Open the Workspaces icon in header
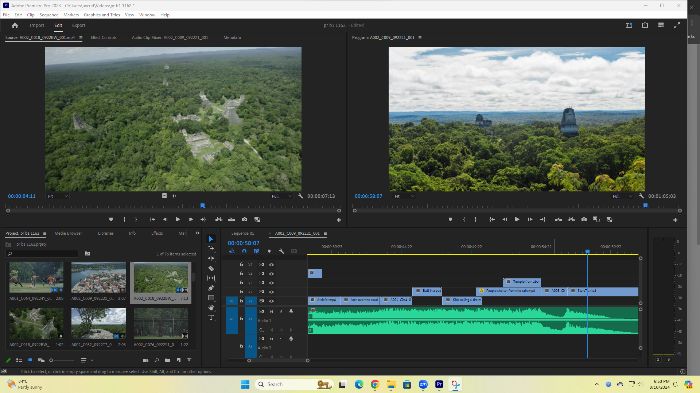 (629, 25)
